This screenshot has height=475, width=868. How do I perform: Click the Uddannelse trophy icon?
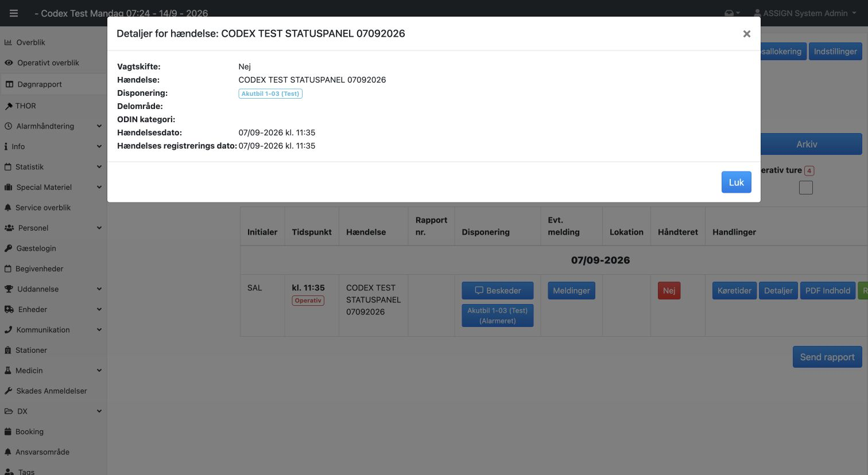coord(9,289)
